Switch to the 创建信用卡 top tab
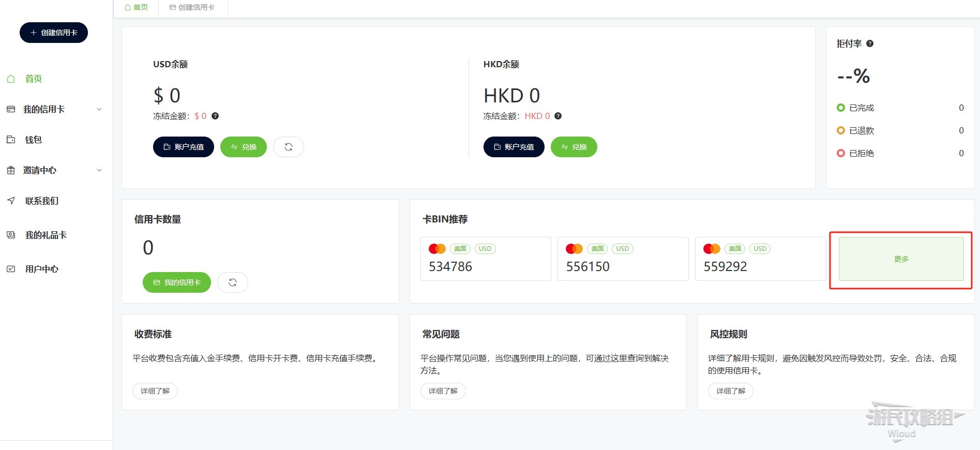Viewport: 980px width, 450px height. [x=192, y=7]
